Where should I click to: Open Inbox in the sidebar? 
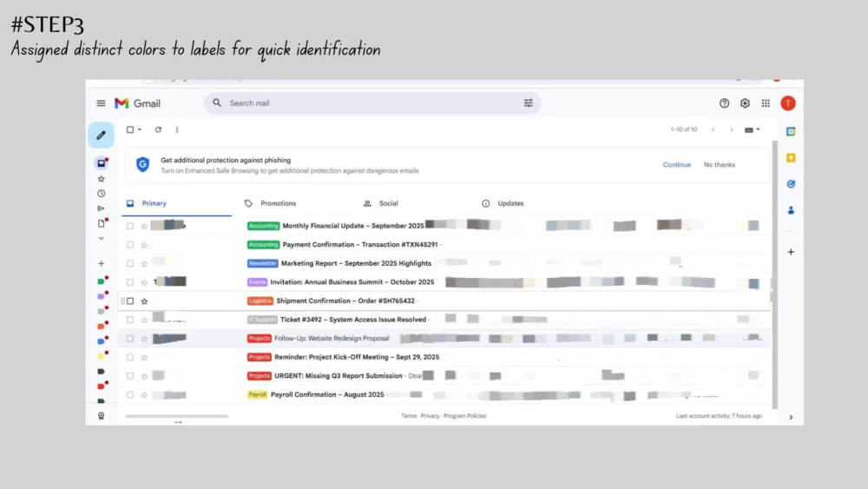tap(102, 163)
